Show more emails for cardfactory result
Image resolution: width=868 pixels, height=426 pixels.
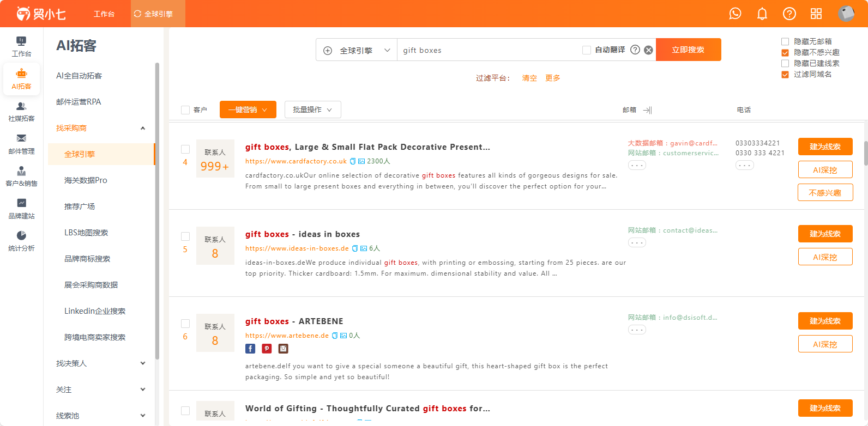point(637,165)
